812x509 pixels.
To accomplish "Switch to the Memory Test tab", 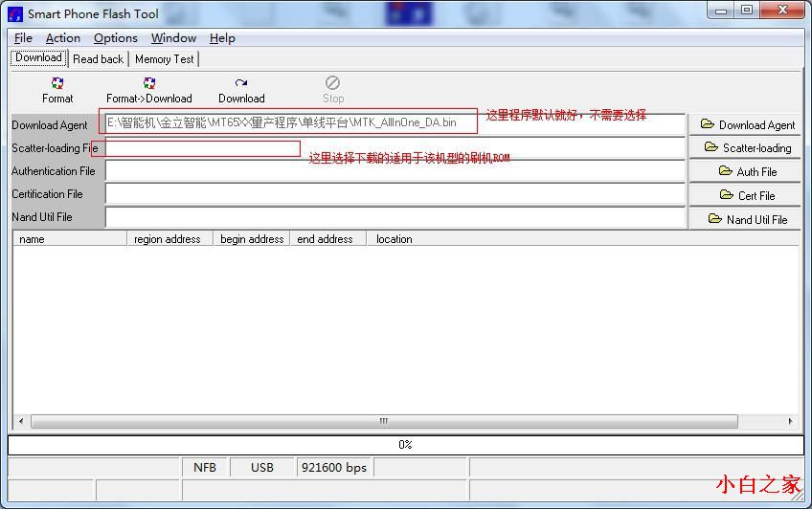I will pos(164,59).
